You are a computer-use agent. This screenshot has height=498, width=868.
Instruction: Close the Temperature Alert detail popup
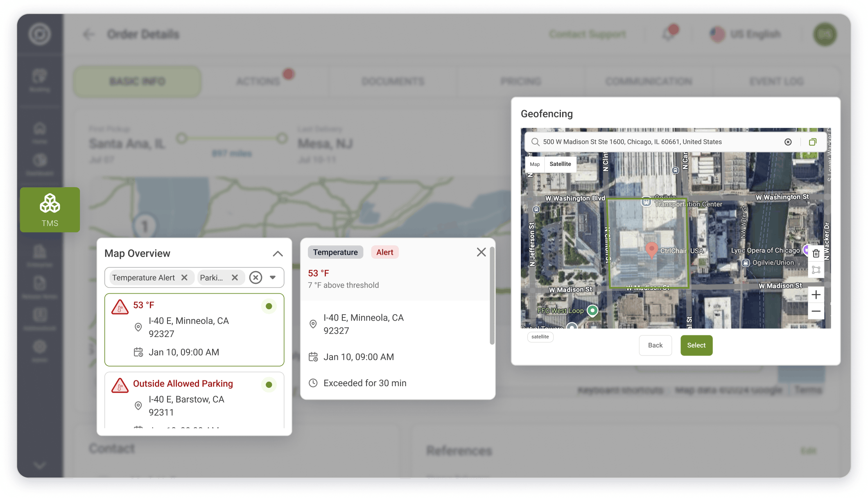coord(481,252)
